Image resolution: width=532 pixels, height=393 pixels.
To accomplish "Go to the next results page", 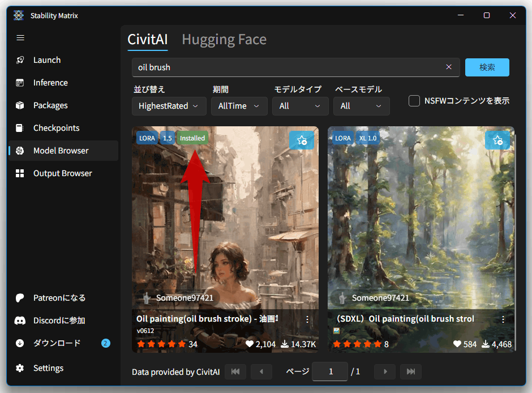I will click(385, 371).
